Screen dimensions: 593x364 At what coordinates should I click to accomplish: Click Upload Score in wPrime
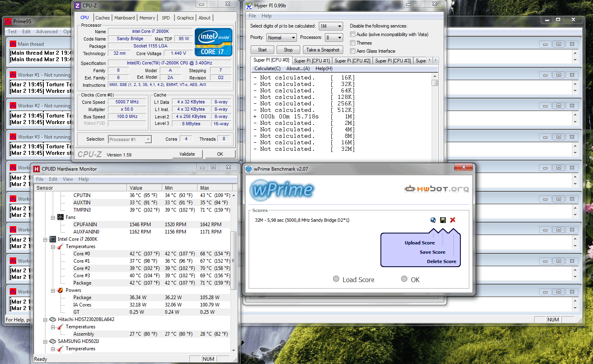420,243
